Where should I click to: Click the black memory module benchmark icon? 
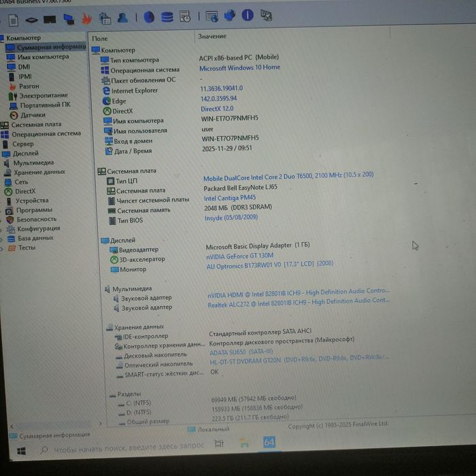[x=50, y=20]
